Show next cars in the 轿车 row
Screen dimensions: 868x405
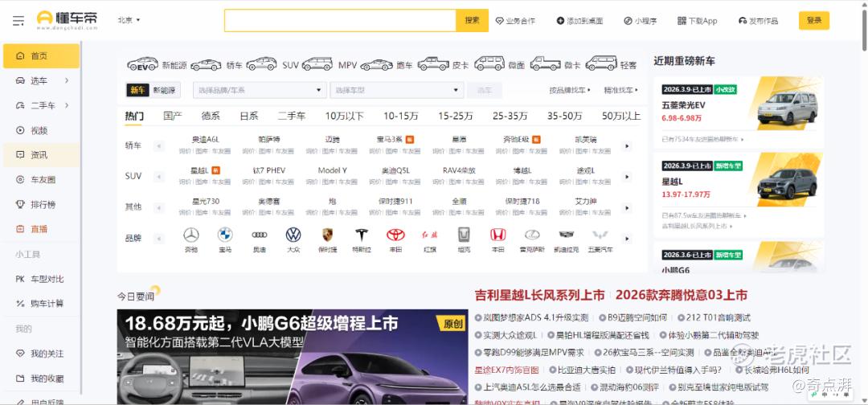[627, 146]
